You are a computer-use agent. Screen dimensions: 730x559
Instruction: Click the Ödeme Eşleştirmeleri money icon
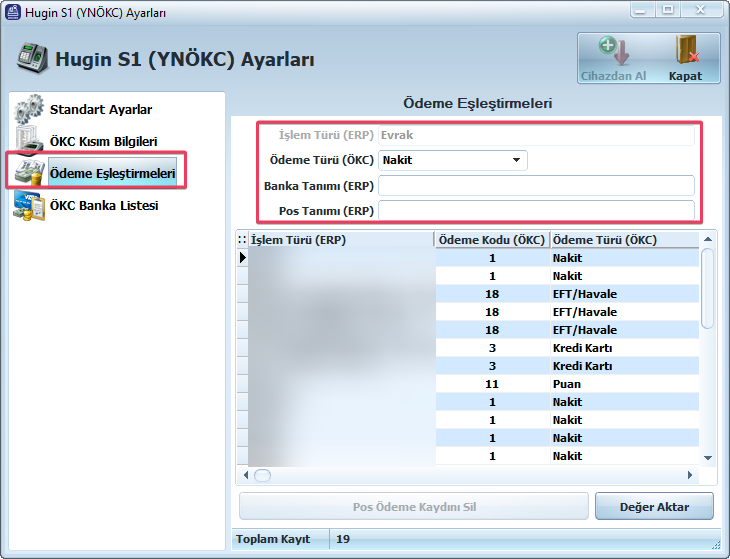click(29, 173)
